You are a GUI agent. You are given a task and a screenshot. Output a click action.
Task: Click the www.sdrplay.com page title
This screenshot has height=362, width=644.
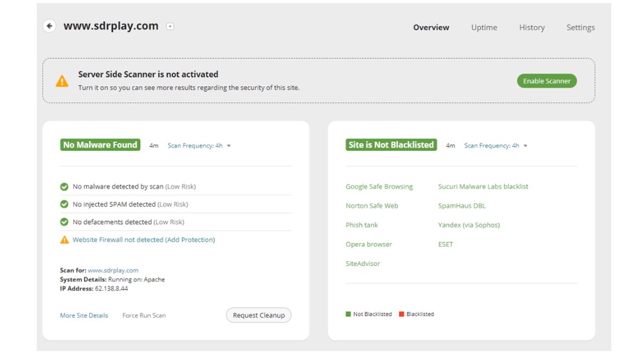111,26
